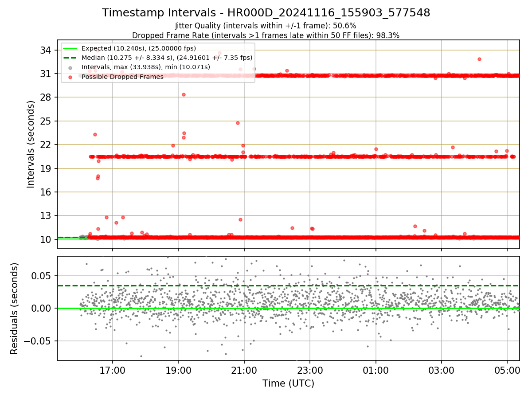This screenshot has width=532, height=399.
Task: Click the 'Time (UTC)' x-axis label
Action: 288,383
